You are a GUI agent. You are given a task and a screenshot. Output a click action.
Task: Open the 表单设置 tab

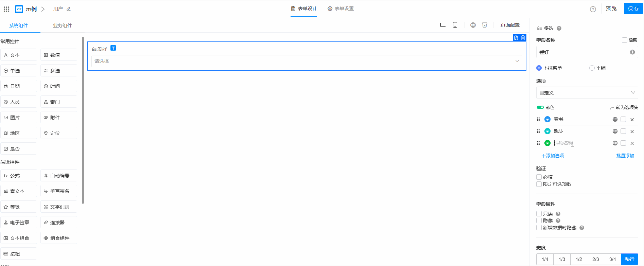point(341,8)
